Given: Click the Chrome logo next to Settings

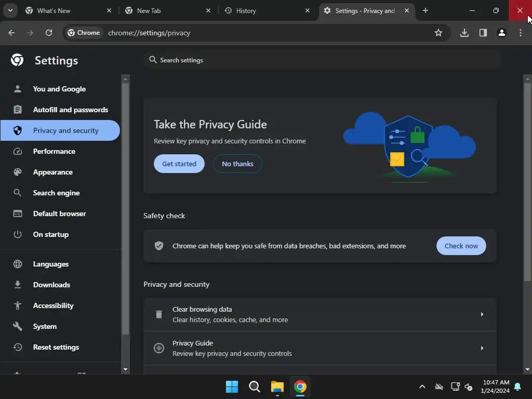Looking at the screenshot, I should pos(17,60).
